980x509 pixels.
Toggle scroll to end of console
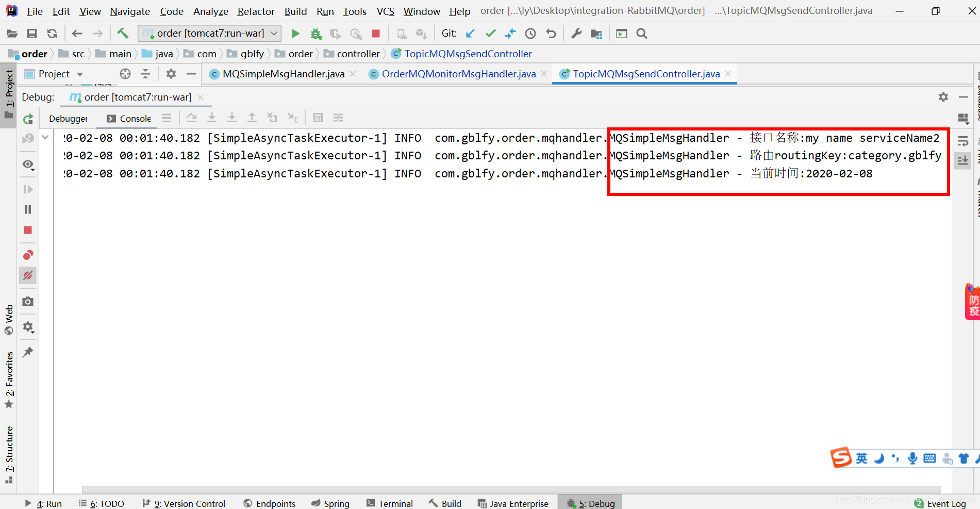click(x=962, y=160)
